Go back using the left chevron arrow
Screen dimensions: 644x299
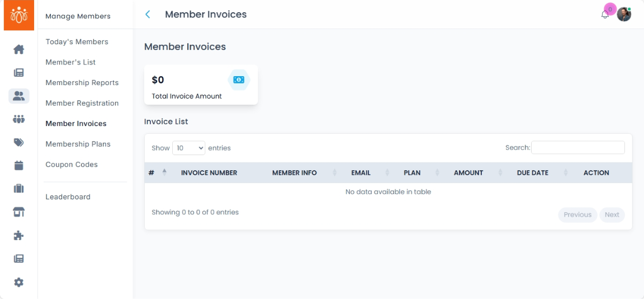148,15
